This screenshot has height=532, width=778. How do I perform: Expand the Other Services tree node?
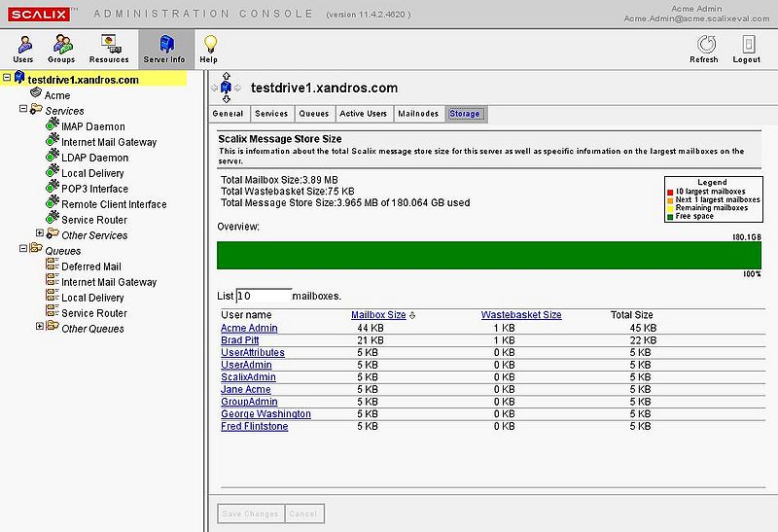click(x=40, y=234)
